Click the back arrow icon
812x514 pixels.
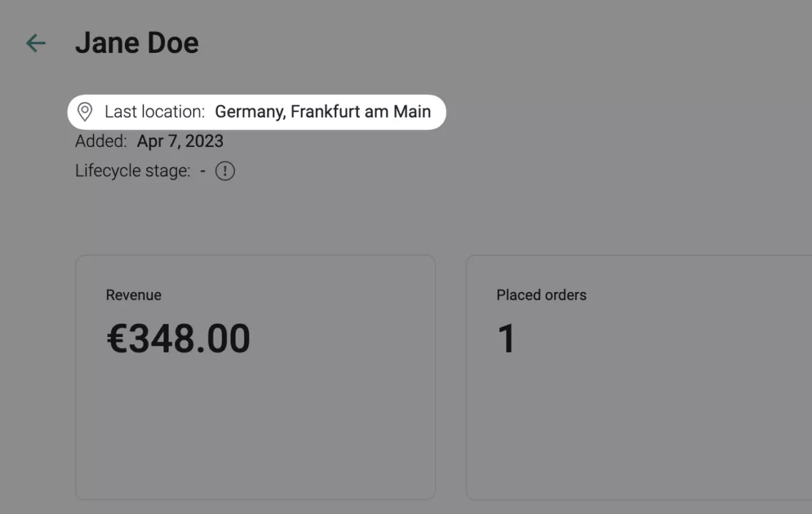[36, 43]
